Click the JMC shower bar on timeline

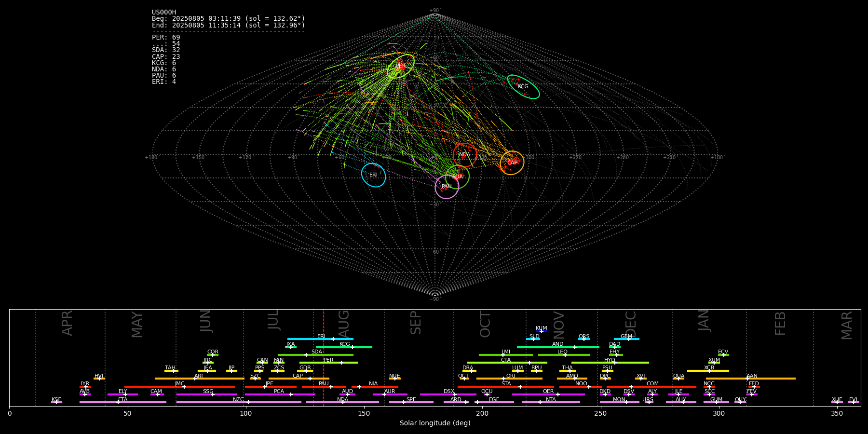tap(180, 387)
